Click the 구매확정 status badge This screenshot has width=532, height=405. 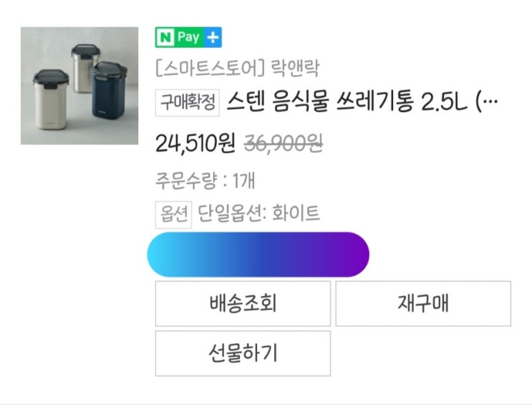188,102
